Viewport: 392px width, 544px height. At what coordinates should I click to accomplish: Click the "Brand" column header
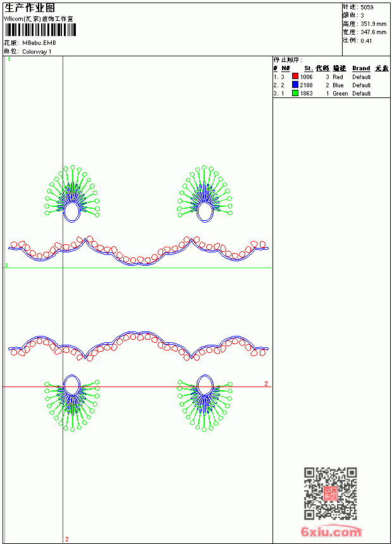click(361, 68)
